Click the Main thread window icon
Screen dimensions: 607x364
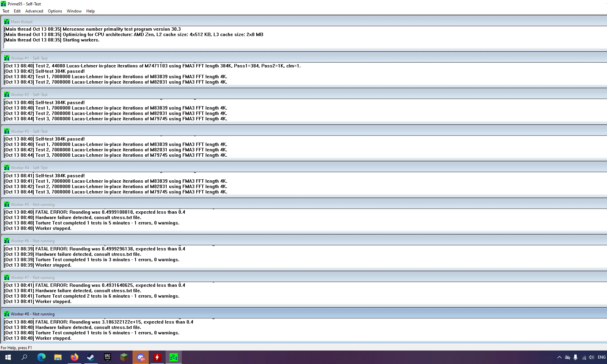tap(7, 22)
